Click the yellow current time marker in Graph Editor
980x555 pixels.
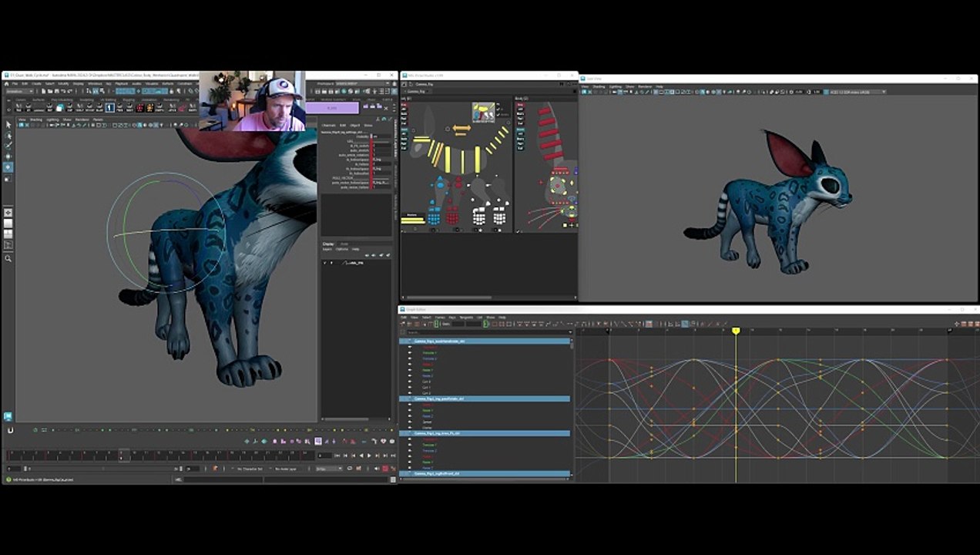[736, 331]
